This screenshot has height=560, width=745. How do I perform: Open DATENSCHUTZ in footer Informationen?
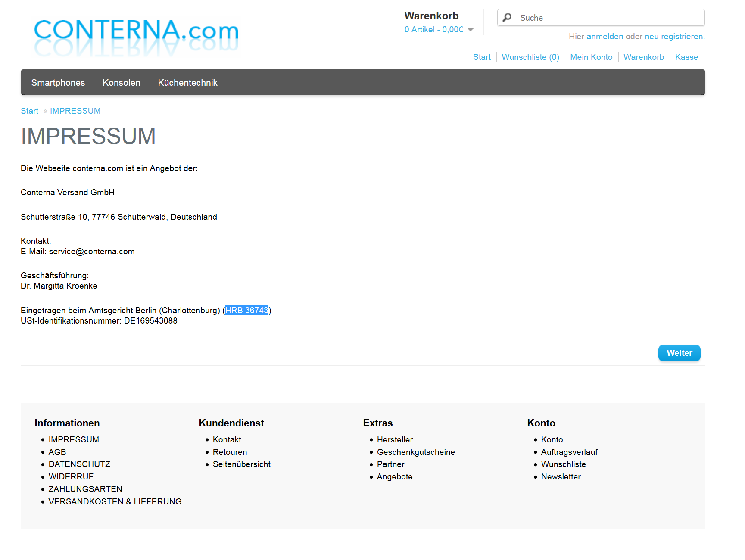(80, 464)
